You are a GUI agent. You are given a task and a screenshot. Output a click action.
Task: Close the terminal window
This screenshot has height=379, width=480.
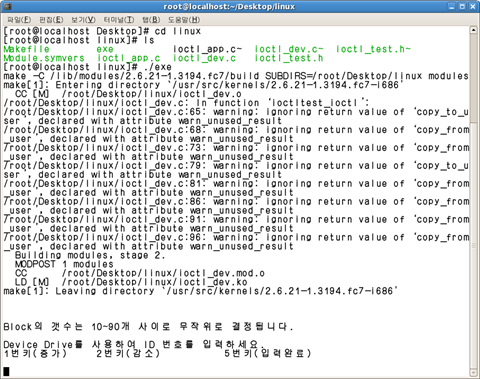click(x=473, y=6)
